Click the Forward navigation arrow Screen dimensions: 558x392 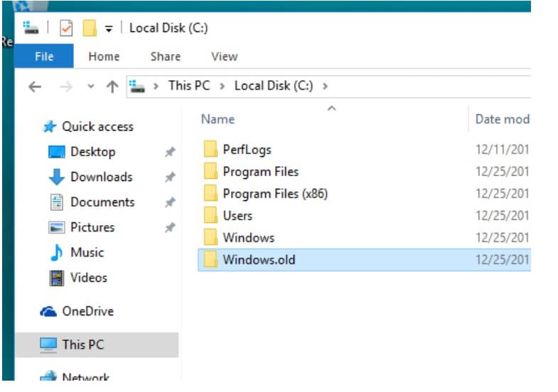(66, 87)
